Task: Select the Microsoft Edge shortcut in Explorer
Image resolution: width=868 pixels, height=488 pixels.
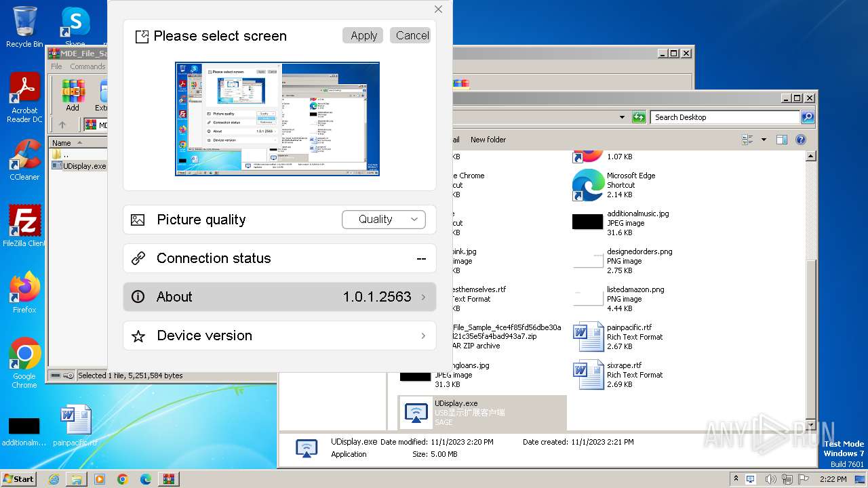Action: click(616, 185)
